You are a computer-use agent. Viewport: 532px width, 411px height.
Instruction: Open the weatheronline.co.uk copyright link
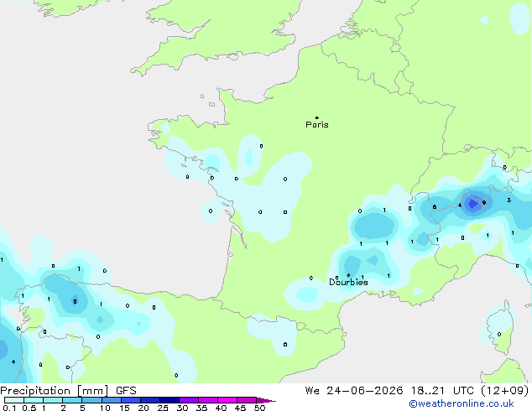tap(462, 403)
